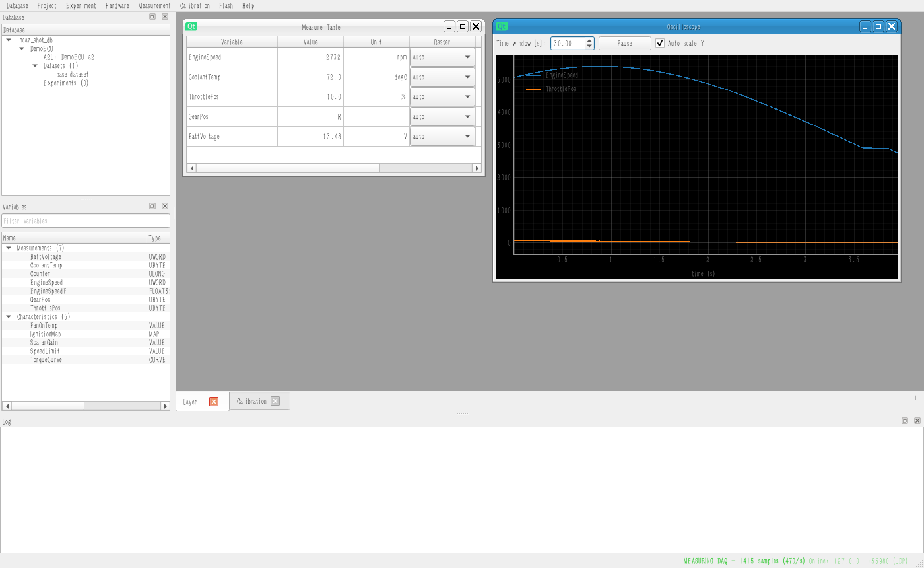Click the Raster column header
924x568 pixels.
442,42
